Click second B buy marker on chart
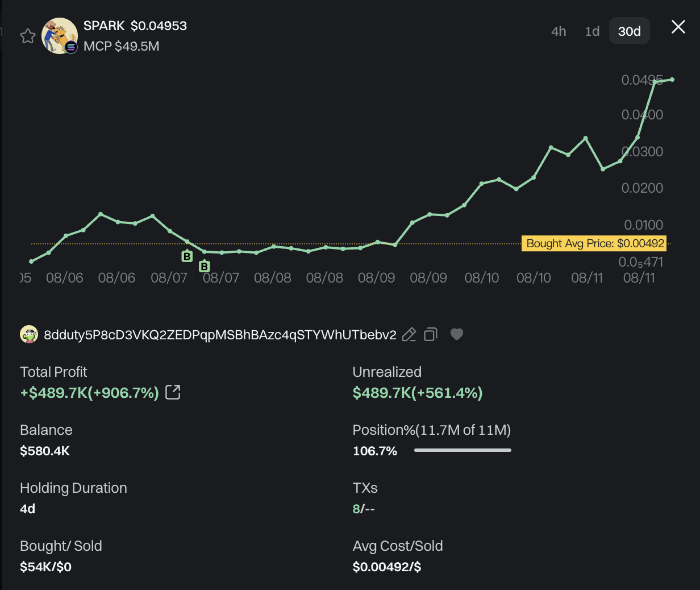This screenshot has height=590, width=700. [205, 266]
